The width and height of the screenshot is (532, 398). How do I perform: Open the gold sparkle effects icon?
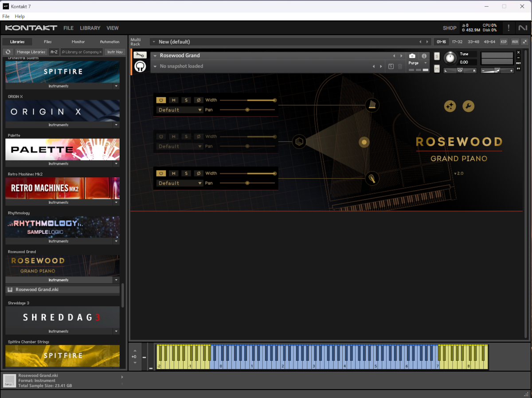coord(450,106)
